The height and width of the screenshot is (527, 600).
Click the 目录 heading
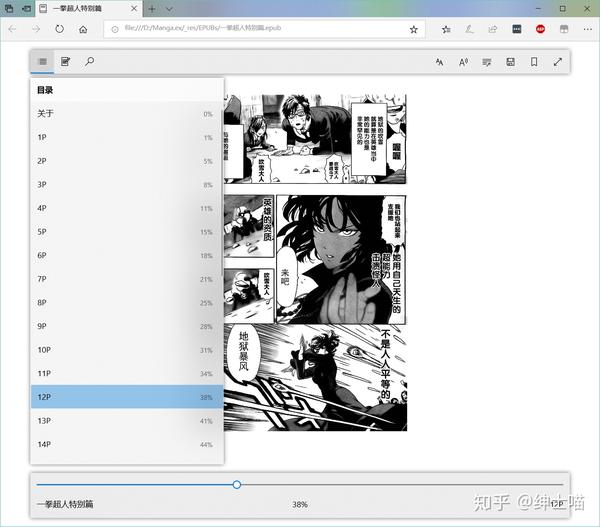[45, 90]
